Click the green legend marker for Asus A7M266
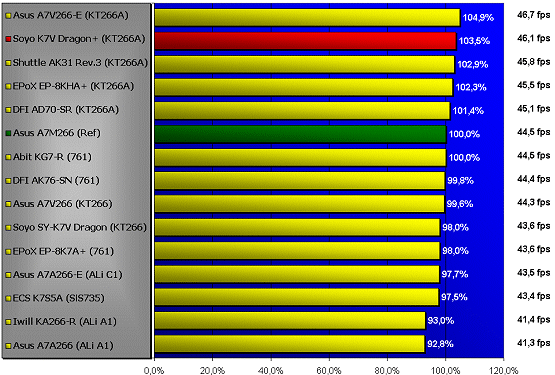The image size is (555, 375). pyautogui.click(x=8, y=133)
